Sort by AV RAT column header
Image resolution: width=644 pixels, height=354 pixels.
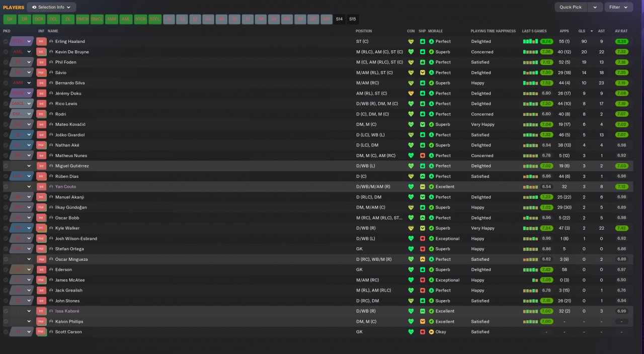[621, 31]
